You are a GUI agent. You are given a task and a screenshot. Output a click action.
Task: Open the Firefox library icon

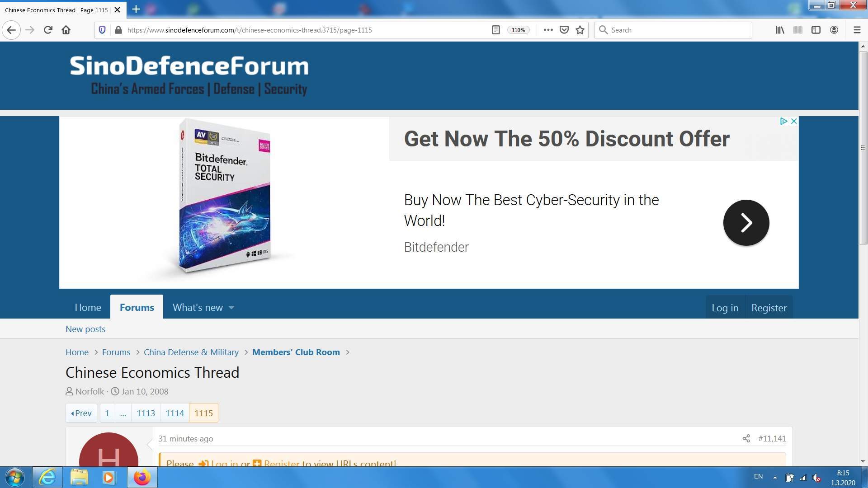click(x=780, y=30)
